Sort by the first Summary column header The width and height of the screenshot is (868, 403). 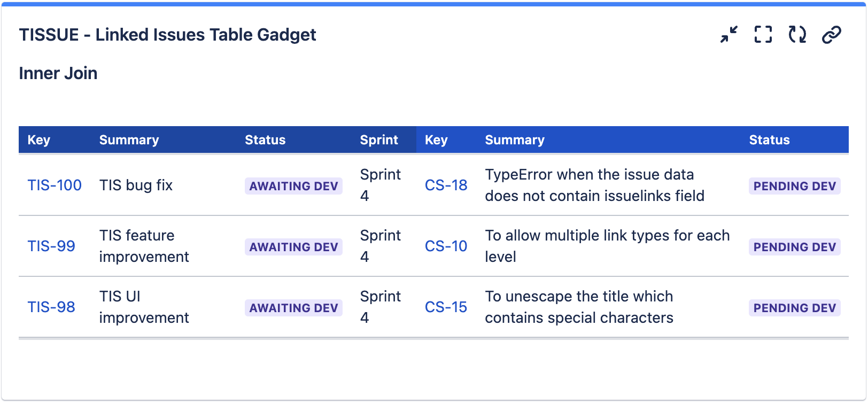coord(129,140)
